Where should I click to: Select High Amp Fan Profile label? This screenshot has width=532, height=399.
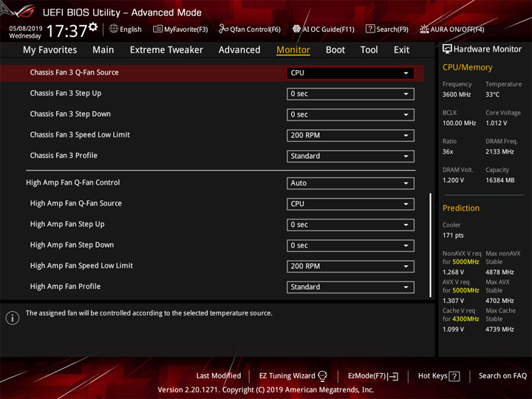pyautogui.click(x=65, y=287)
